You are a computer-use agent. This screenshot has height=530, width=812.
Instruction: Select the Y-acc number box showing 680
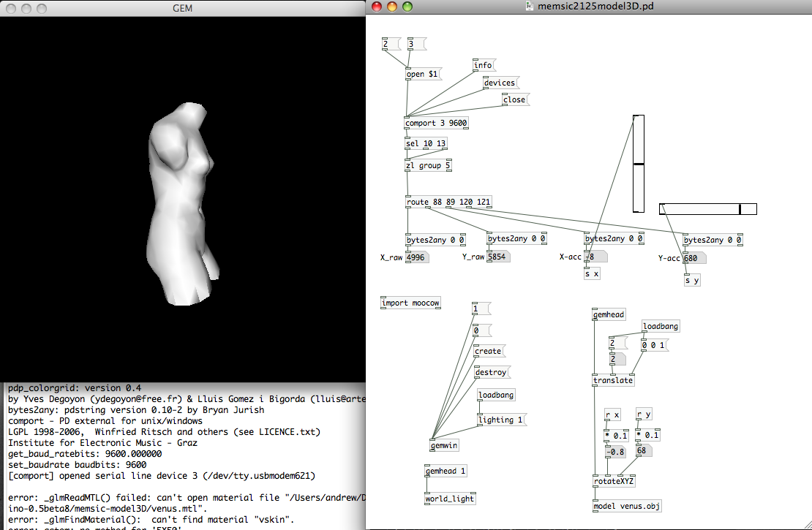[694, 258]
